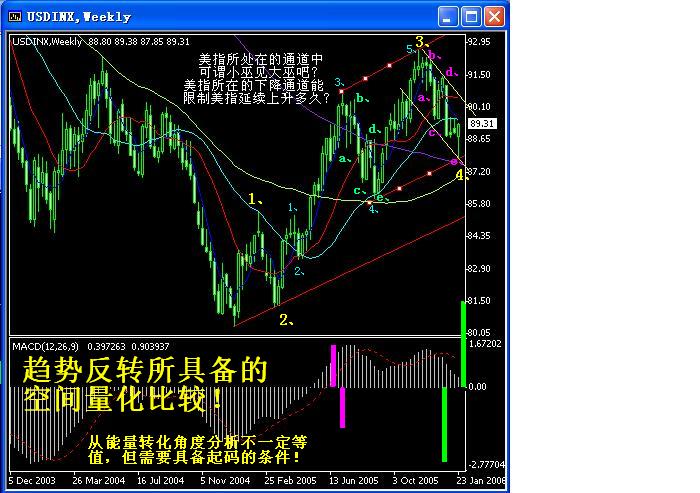
Task: Click the 13 Jun 2005 date label
Action: (x=354, y=481)
